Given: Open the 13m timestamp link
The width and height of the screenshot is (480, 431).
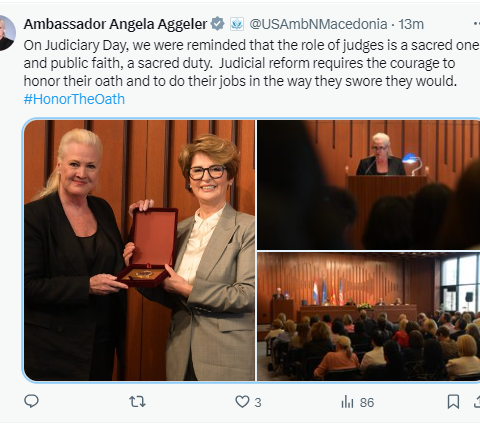Looking at the screenshot, I should (x=411, y=24).
